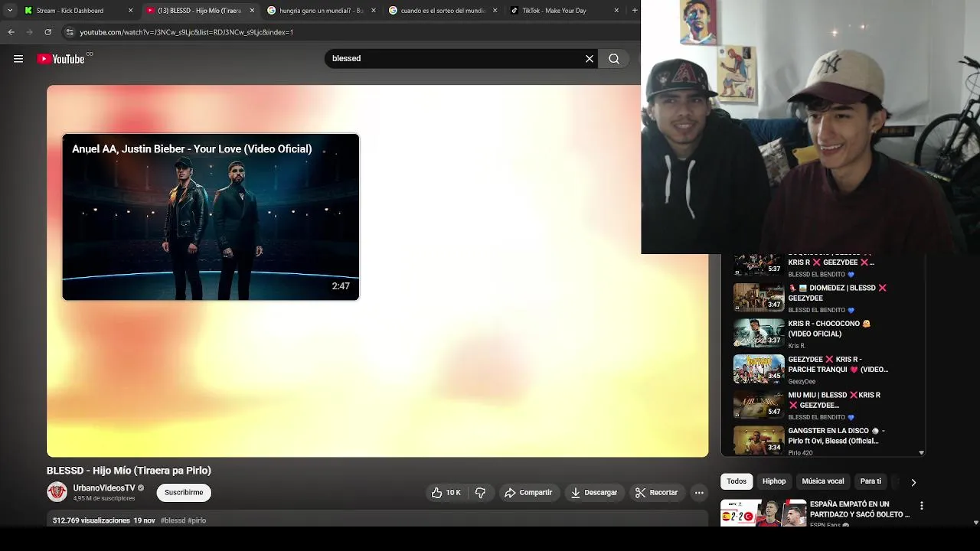Switch to 'hungria gano un mundial' tab

322,11
